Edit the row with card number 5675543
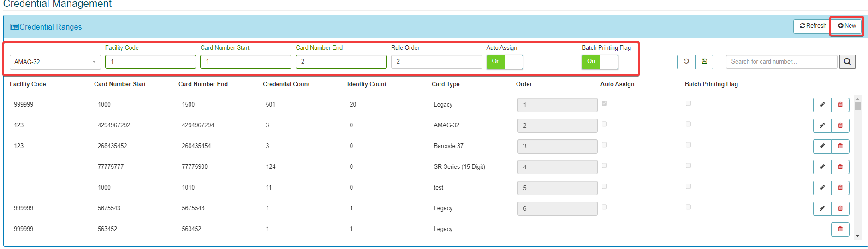This screenshot has width=868, height=249. 822,208
